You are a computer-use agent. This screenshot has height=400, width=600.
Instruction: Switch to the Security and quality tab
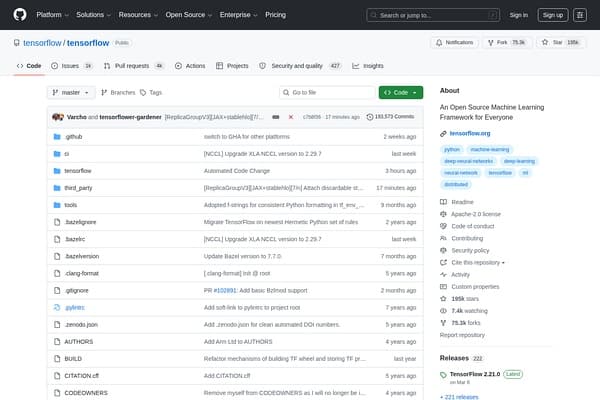pos(300,66)
